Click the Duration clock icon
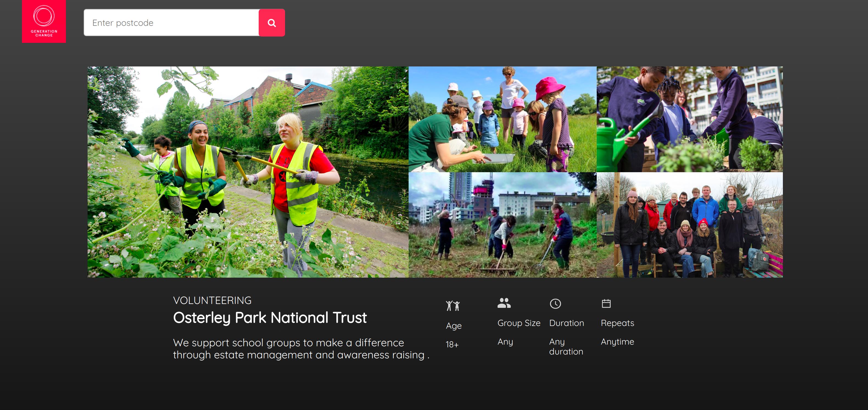Screen dimensions: 868x410 [555, 303]
